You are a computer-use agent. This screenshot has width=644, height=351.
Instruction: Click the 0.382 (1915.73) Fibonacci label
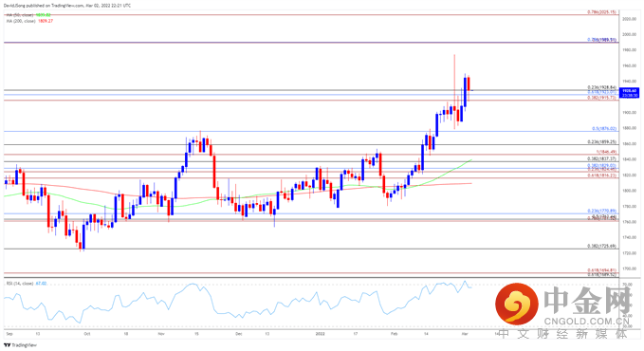(602, 98)
